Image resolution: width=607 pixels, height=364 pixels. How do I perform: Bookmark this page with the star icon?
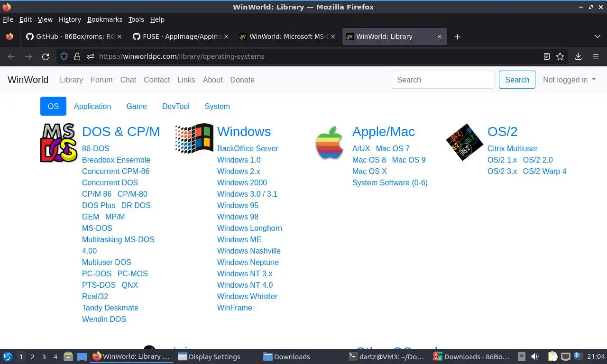click(560, 56)
